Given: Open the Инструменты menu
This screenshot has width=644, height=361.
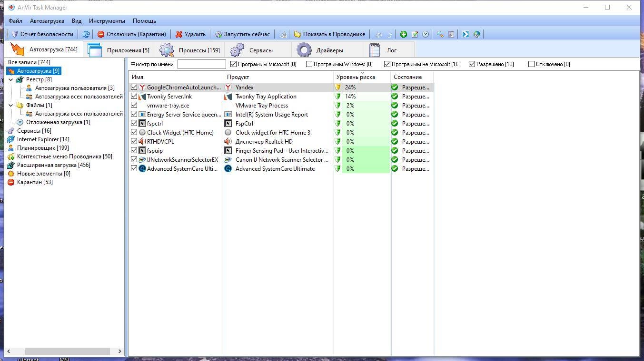Looking at the screenshot, I should (x=107, y=21).
